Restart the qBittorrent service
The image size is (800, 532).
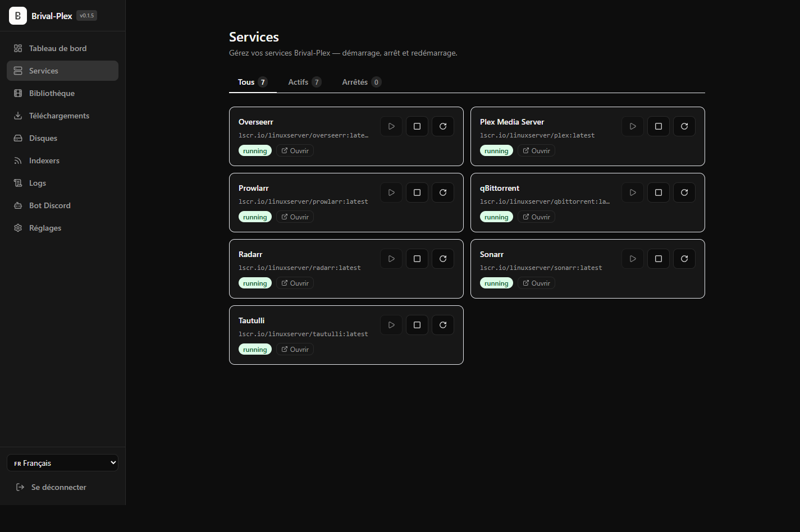click(684, 192)
